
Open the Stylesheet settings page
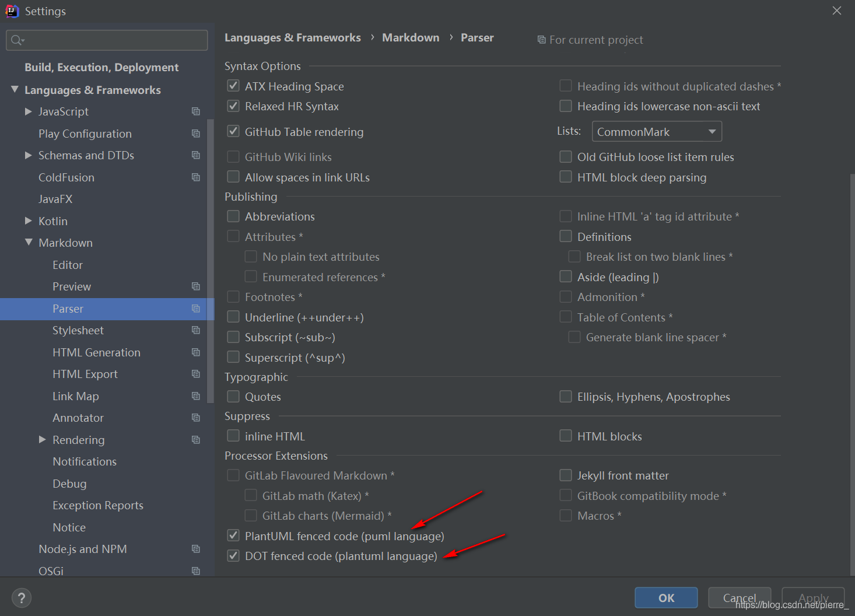[78, 330]
